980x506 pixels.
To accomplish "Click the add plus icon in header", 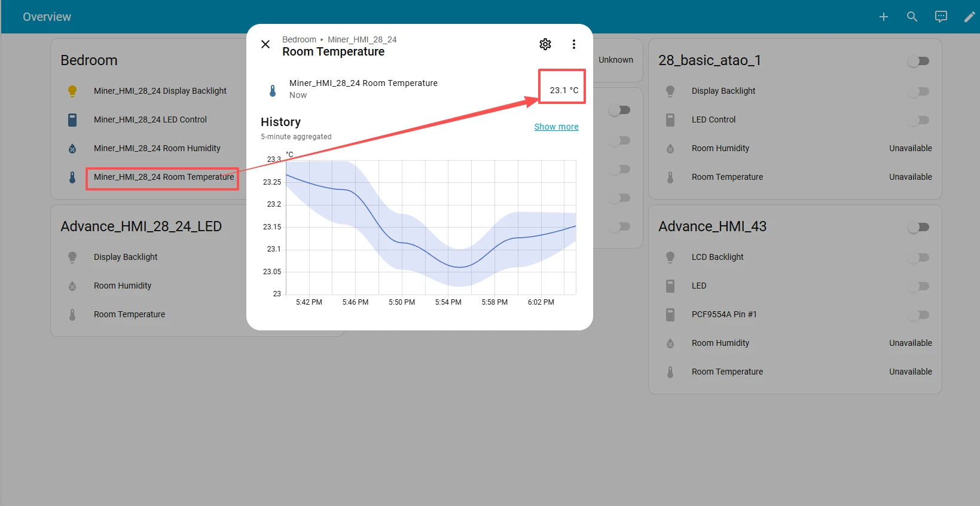I will (883, 17).
